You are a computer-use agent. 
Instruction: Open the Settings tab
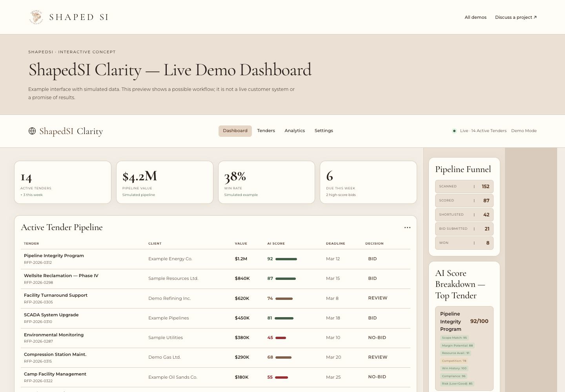324,131
